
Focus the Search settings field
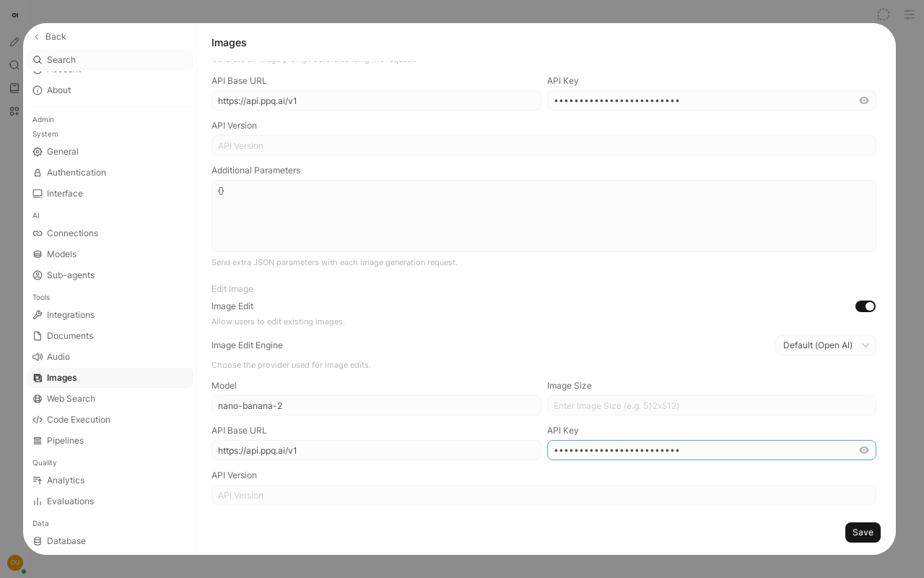(x=110, y=60)
